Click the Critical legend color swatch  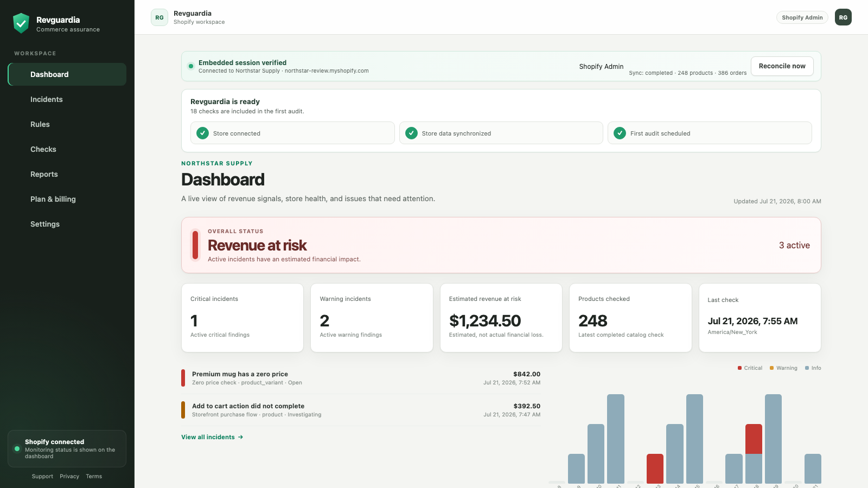pyautogui.click(x=739, y=368)
